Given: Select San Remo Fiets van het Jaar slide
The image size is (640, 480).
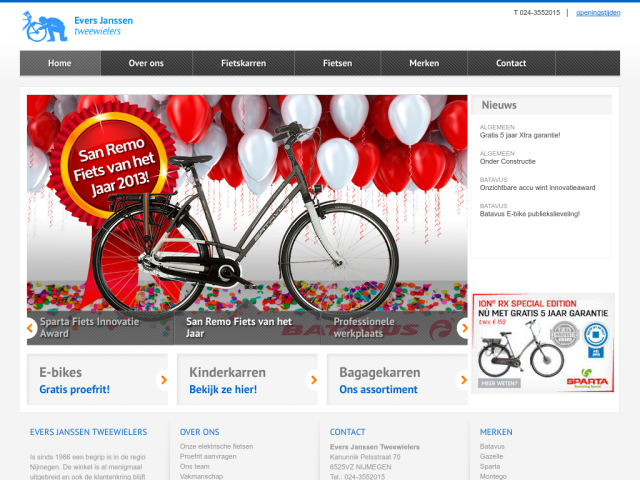Looking at the screenshot, I should (247, 327).
